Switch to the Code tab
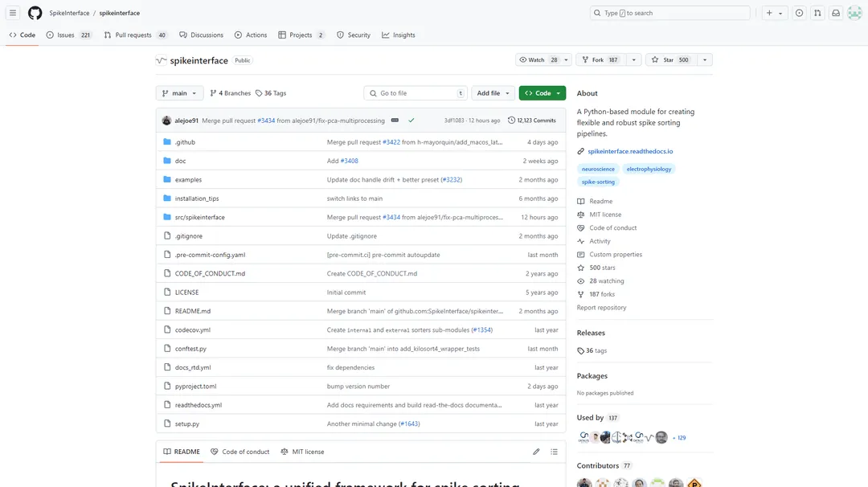 (23, 35)
